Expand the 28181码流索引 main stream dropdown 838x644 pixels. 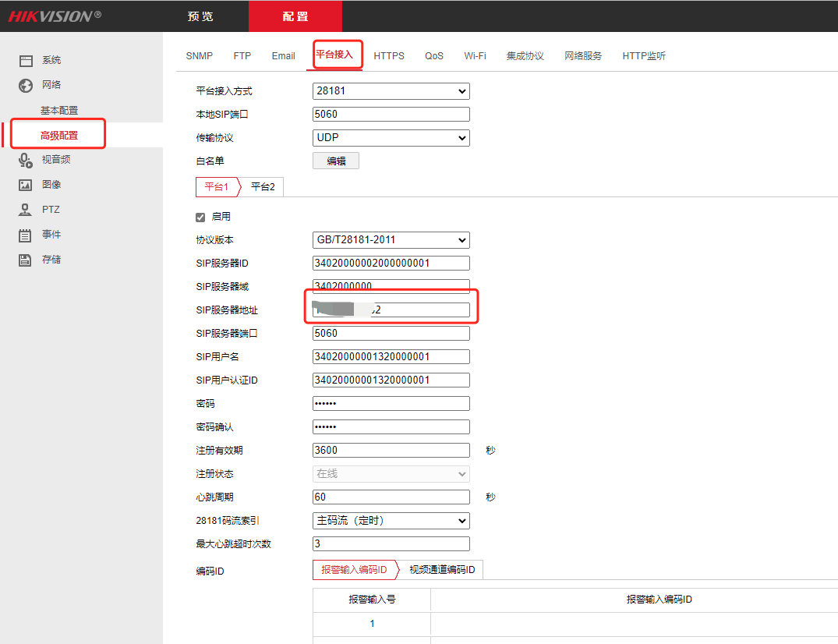click(x=391, y=521)
